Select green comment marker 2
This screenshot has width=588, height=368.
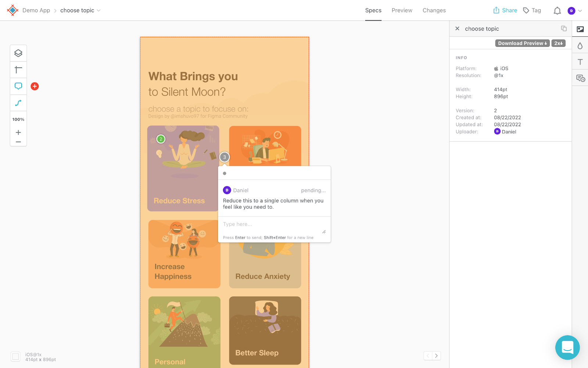click(161, 139)
